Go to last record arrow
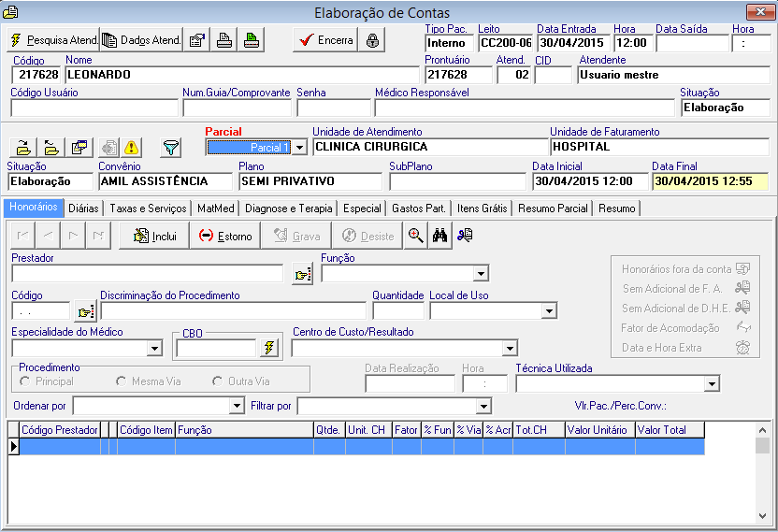 98,236
